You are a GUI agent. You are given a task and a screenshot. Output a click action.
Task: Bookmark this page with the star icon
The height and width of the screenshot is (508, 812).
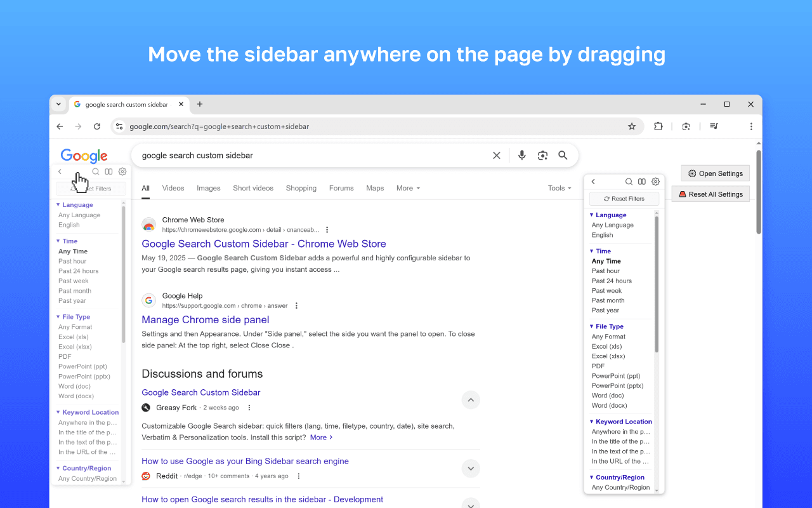click(632, 126)
